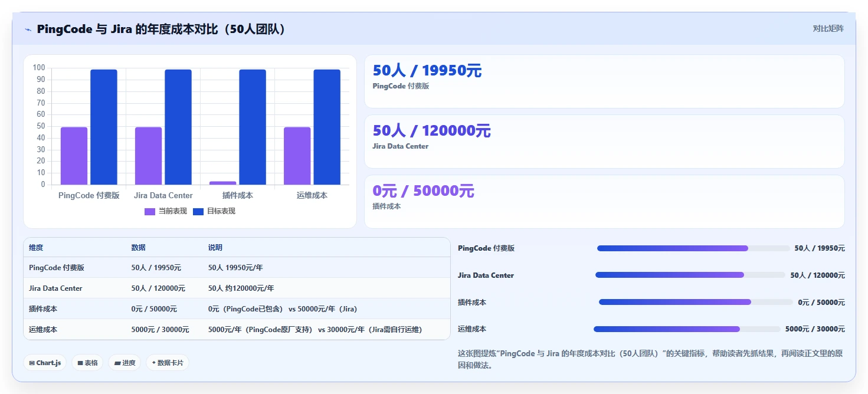Viewport: 868px width, 394px height.
Task: Click the tiny purple bar for 插件成本
Action: [x=222, y=183]
